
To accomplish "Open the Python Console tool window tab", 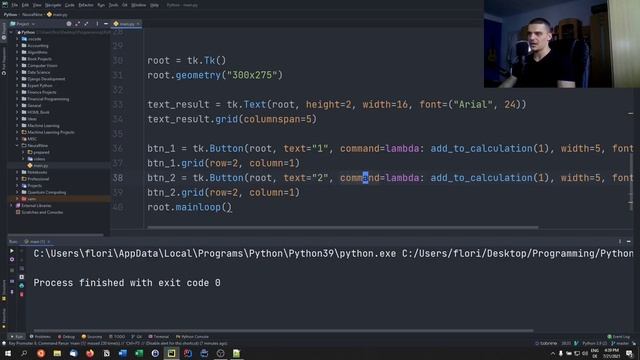I will coord(192,337).
